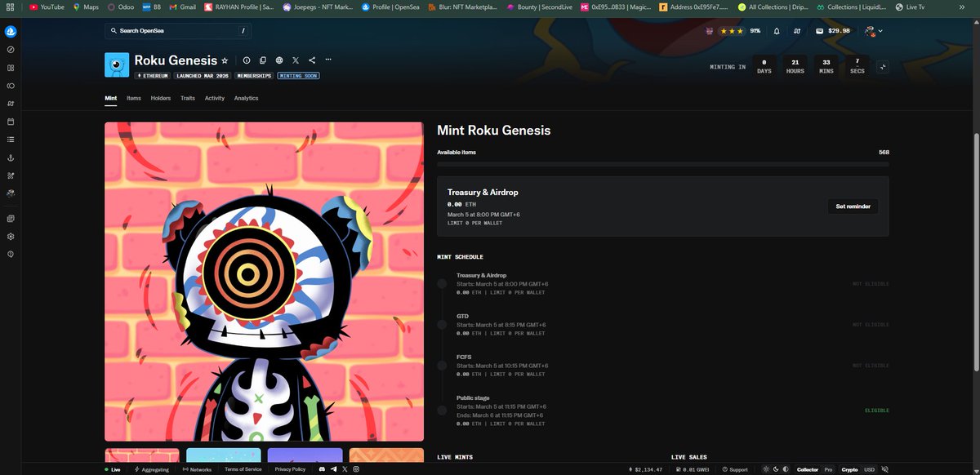
Task: Switch to the Traits tab
Action: click(x=188, y=98)
